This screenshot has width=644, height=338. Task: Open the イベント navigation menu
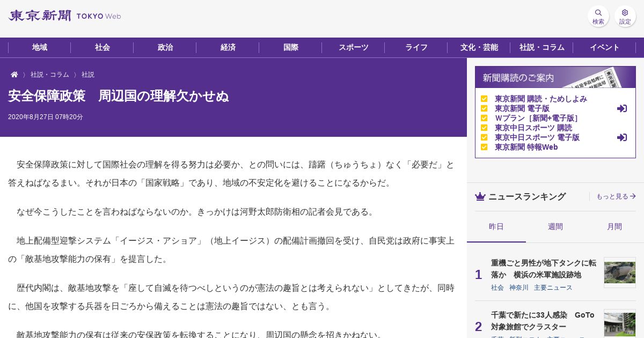pyautogui.click(x=605, y=47)
